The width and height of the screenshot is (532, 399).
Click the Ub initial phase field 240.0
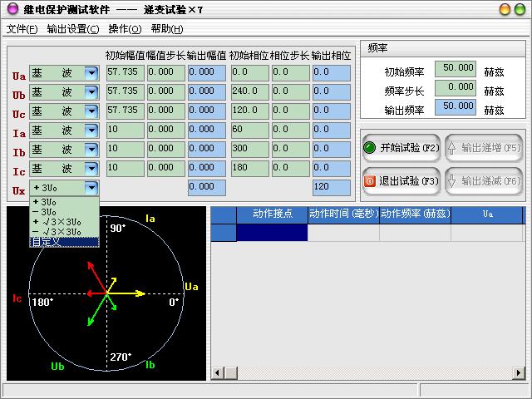click(248, 92)
